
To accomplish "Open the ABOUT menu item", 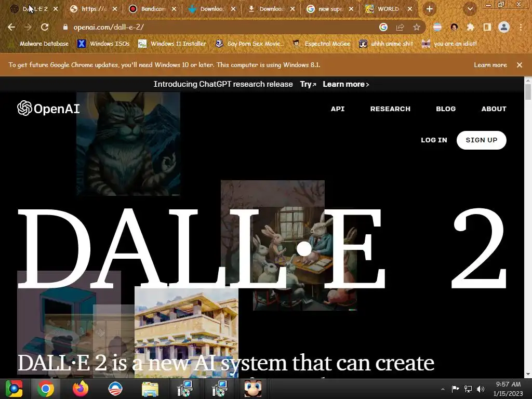I will (494, 109).
